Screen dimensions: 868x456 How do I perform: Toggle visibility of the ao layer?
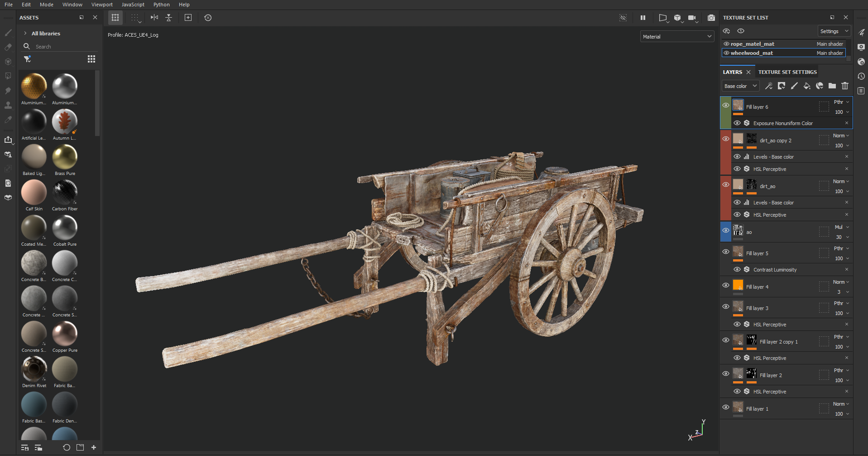726,230
